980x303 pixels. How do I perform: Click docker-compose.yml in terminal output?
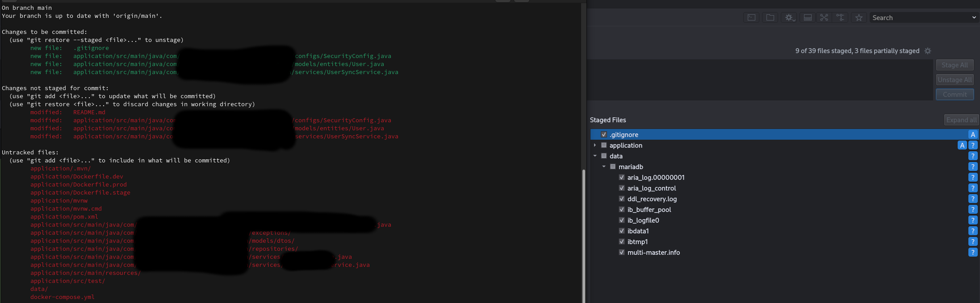tap(63, 297)
